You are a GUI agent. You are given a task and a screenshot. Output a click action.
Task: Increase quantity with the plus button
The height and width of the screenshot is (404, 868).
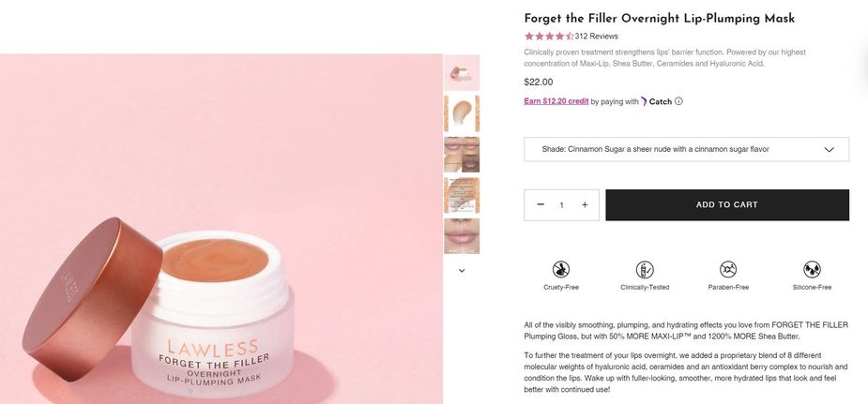[585, 205]
